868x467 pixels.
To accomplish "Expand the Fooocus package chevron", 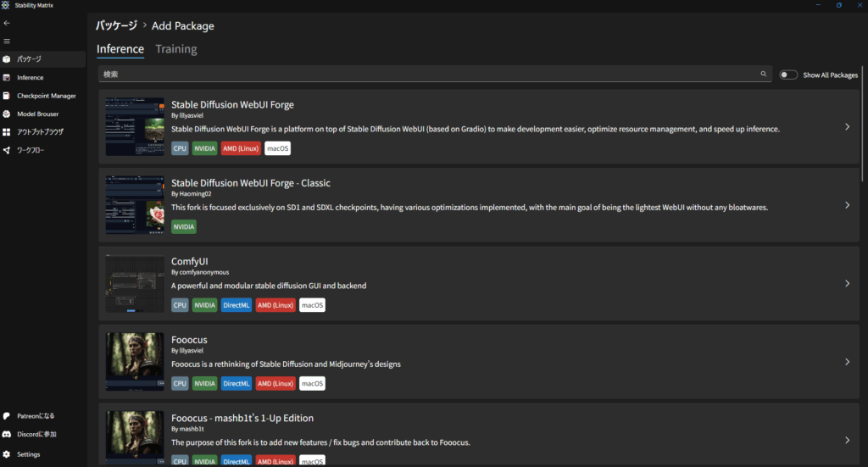I will pos(847,362).
